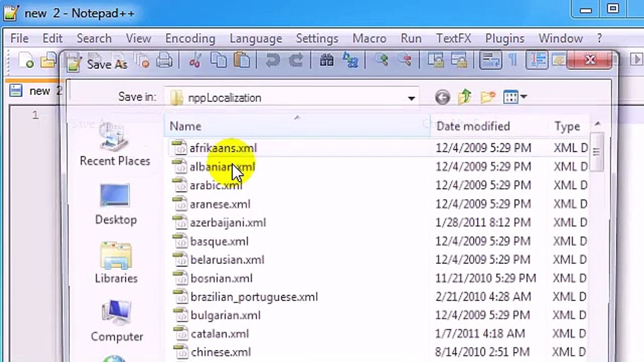The width and height of the screenshot is (644, 362).
Task: Select the file bulgarian.xml
Action: click(225, 315)
